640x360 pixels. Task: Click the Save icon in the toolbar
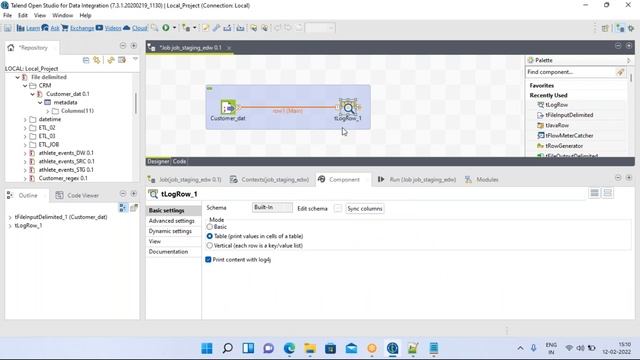tap(8, 28)
